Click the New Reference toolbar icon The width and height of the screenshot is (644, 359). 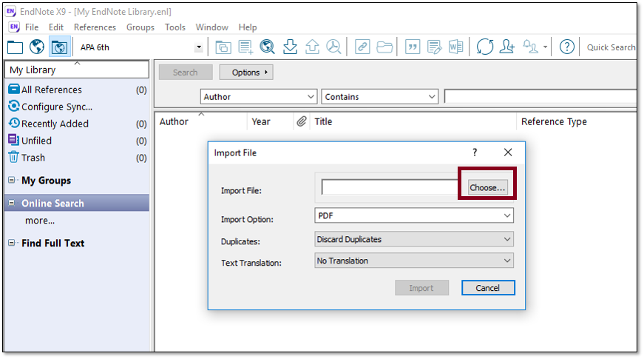pos(245,47)
